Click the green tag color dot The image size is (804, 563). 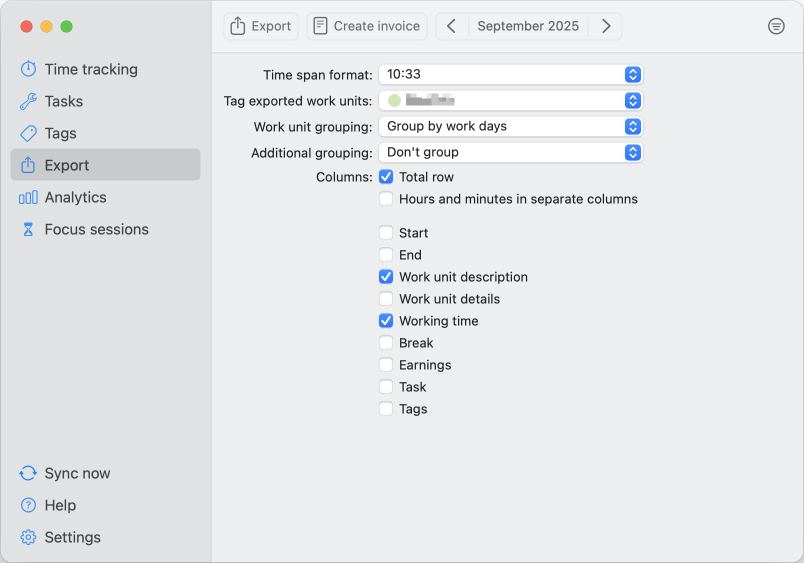coord(394,100)
